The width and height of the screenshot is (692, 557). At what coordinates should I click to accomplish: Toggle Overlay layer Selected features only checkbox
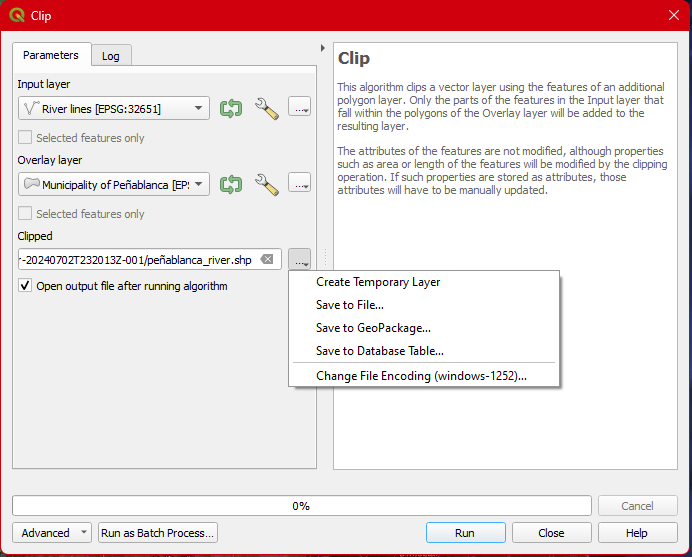tap(26, 214)
